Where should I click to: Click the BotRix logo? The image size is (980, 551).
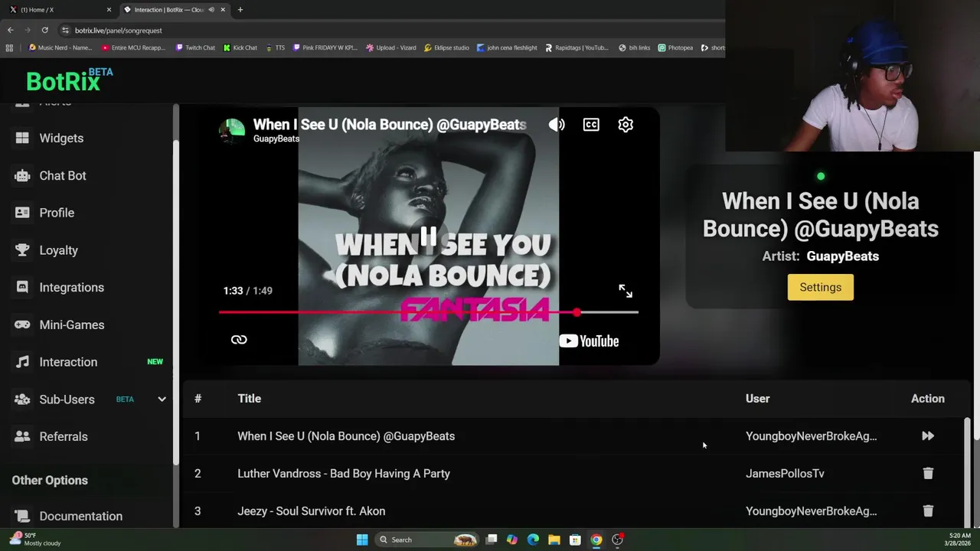click(x=69, y=80)
